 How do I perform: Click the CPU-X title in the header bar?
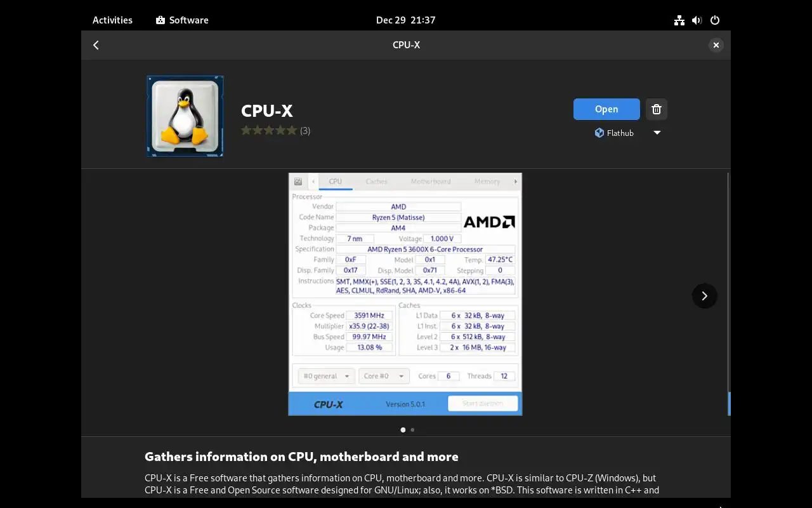coord(406,45)
